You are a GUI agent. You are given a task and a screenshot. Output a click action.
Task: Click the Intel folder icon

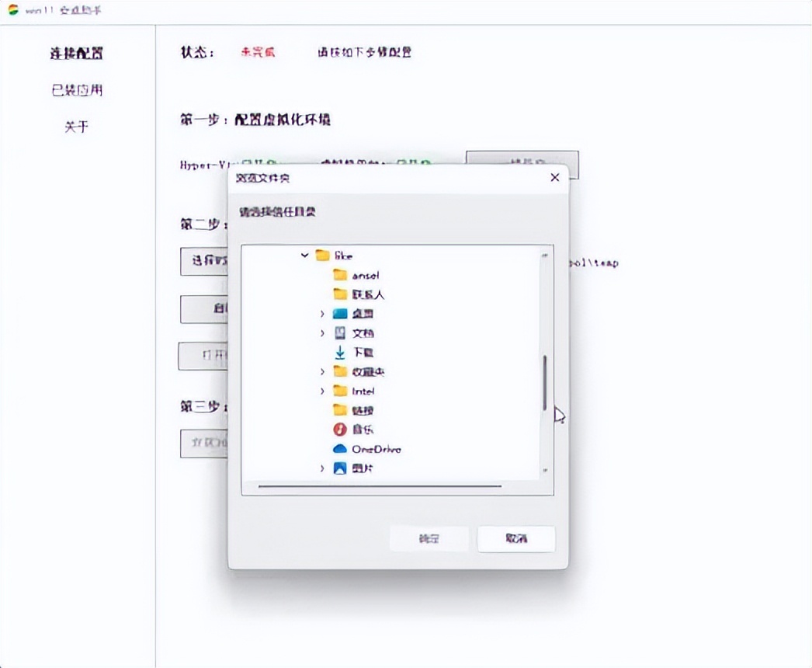point(339,391)
